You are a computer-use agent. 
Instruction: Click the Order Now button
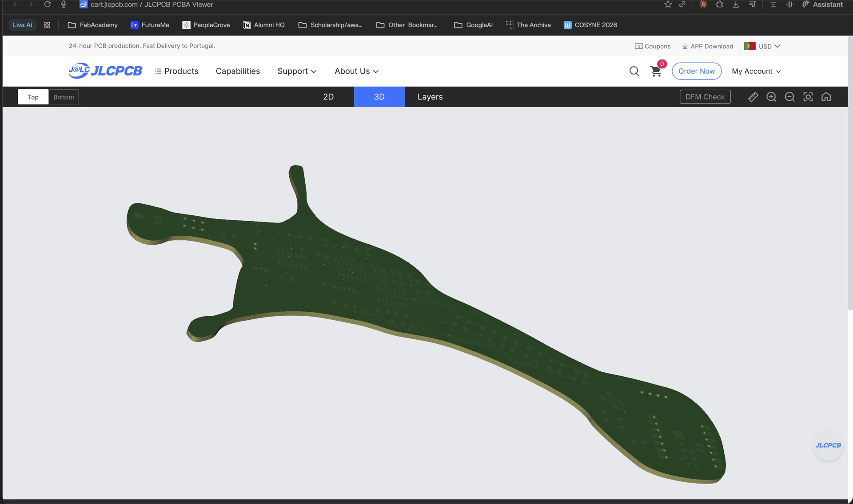click(696, 71)
